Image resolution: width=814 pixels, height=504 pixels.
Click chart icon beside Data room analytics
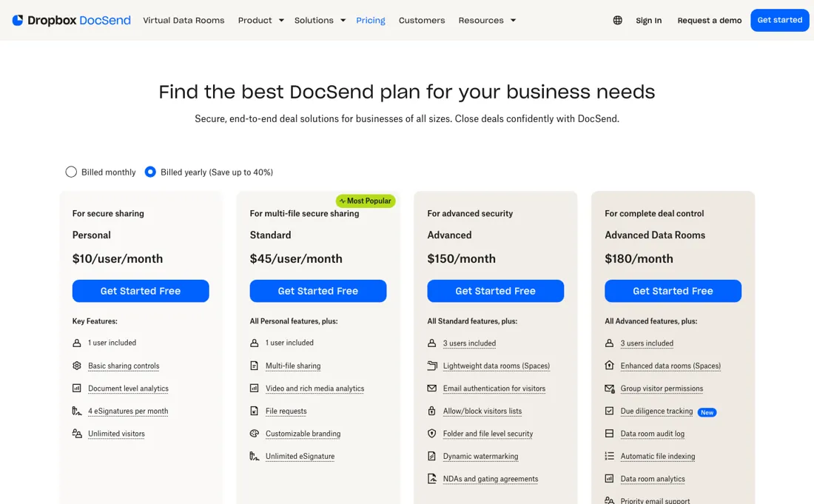point(610,479)
